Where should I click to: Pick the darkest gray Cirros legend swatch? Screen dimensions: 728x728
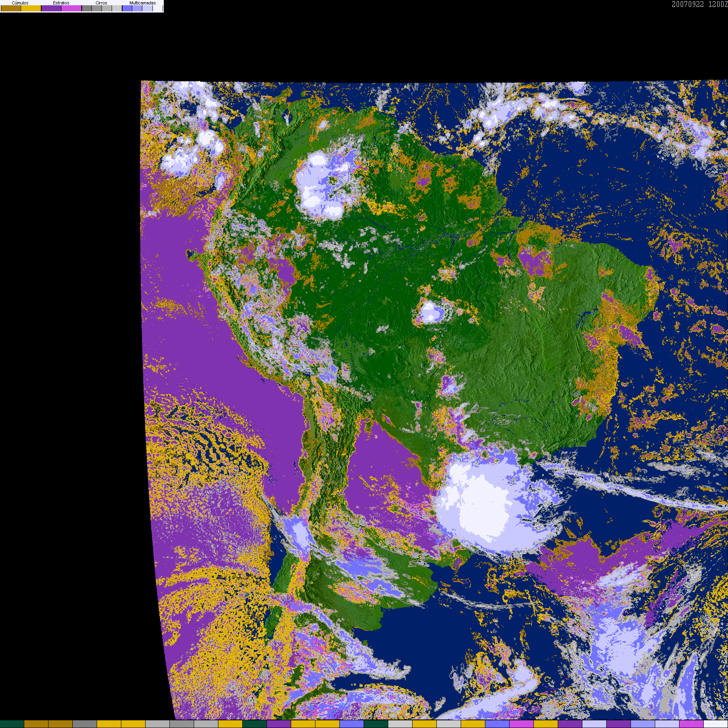(x=87, y=8)
